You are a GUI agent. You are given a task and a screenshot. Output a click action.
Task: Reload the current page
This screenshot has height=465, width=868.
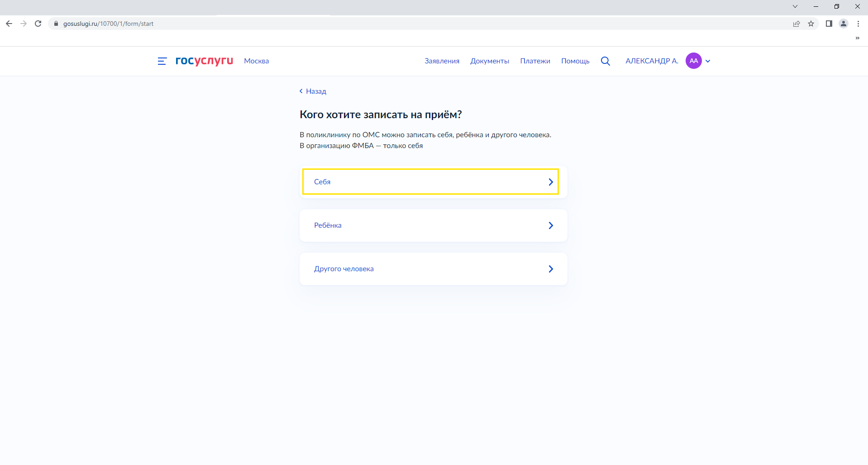(38, 24)
